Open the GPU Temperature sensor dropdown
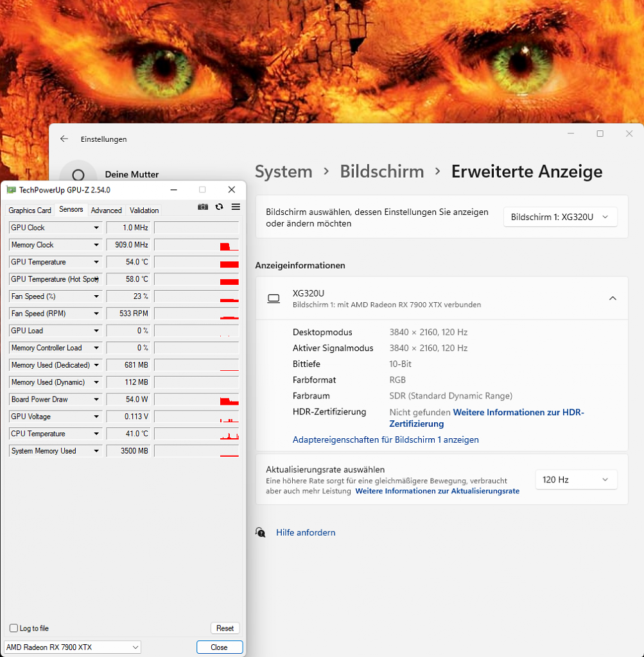 click(96, 262)
